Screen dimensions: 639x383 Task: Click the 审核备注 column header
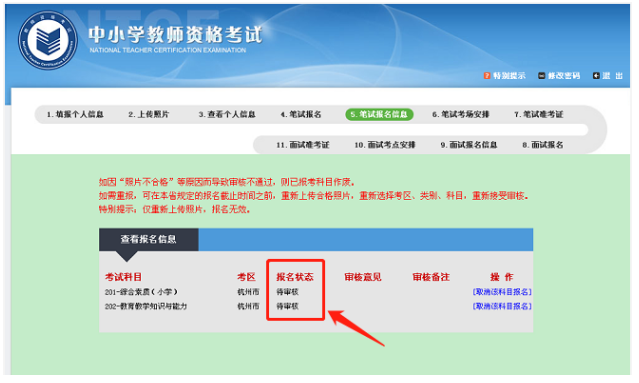coord(431,277)
